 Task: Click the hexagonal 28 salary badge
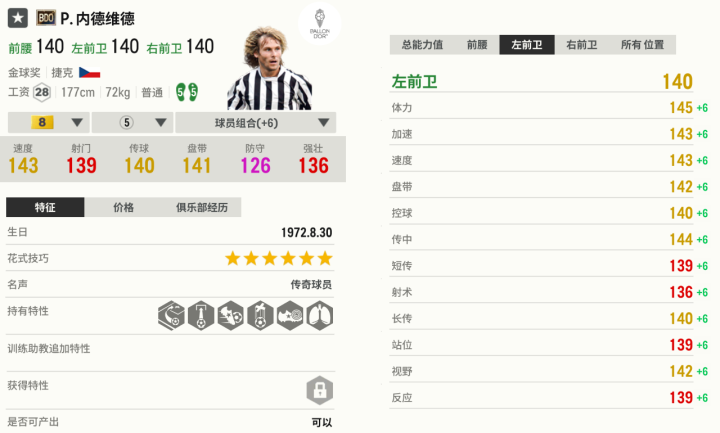41,92
